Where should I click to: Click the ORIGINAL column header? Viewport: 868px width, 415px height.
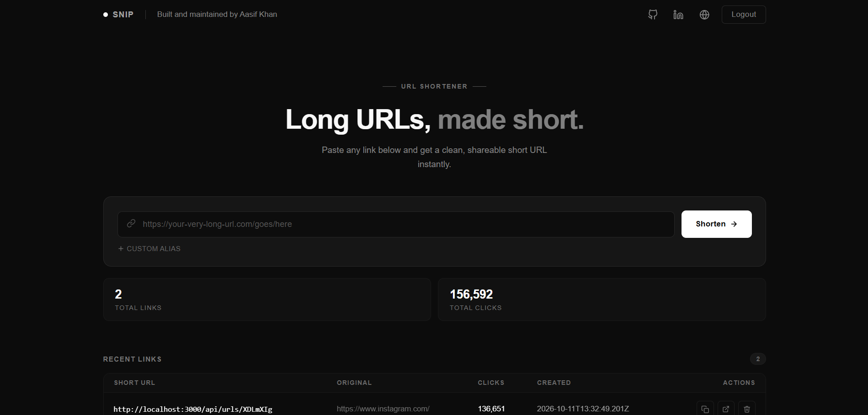pos(354,383)
